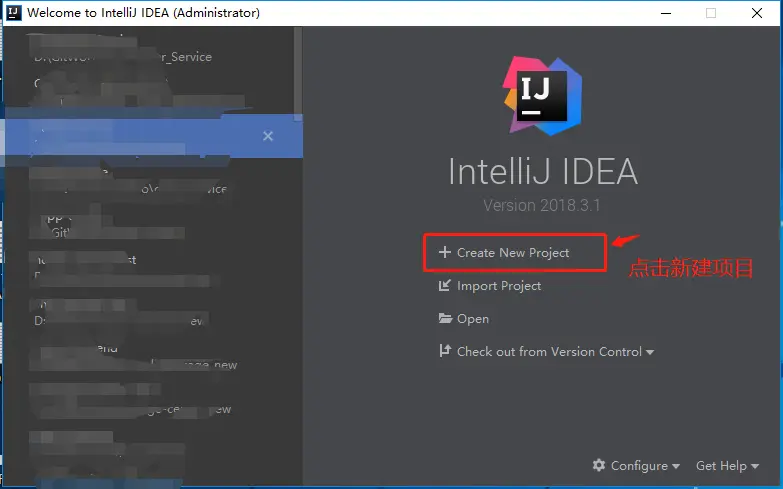Screen dimensions: 783x489
Task: Click the Configure gear icon
Action: (599, 465)
